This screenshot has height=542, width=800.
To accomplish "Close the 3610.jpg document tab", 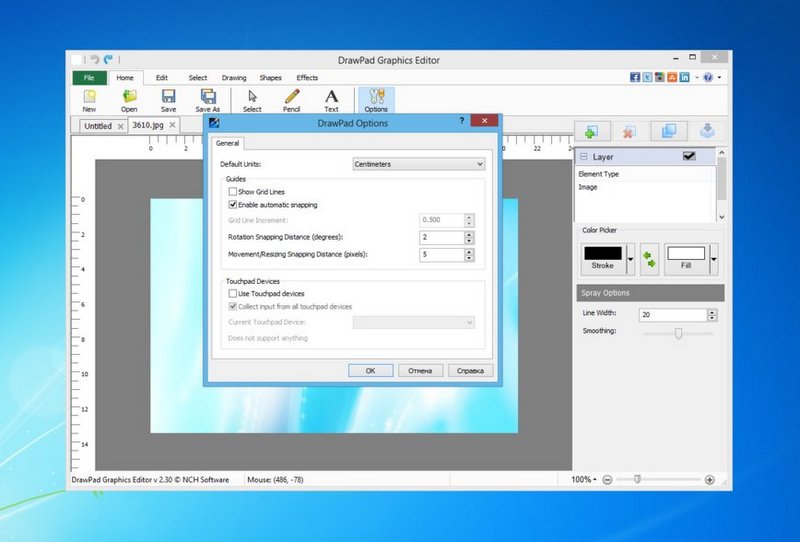I will [x=172, y=125].
